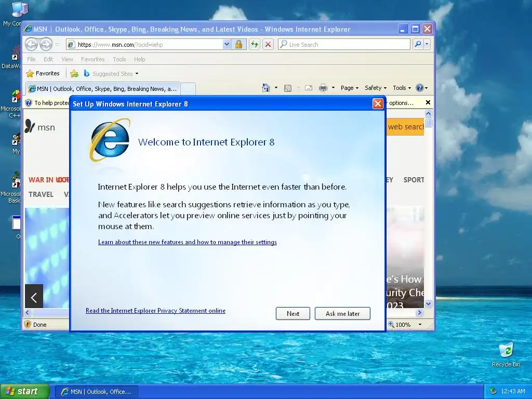This screenshot has width=532, height=399.
Task: Select the MSN browser tab
Action: 103,89
